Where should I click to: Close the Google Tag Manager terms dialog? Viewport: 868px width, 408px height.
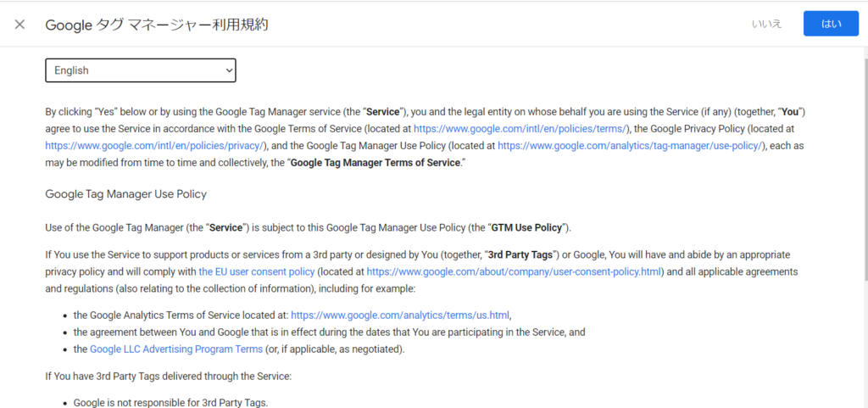click(x=20, y=25)
